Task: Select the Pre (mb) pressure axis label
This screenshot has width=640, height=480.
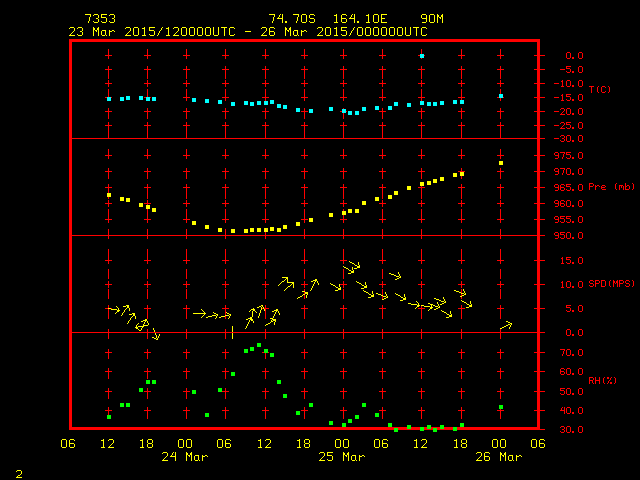Action: click(x=611, y=187)
